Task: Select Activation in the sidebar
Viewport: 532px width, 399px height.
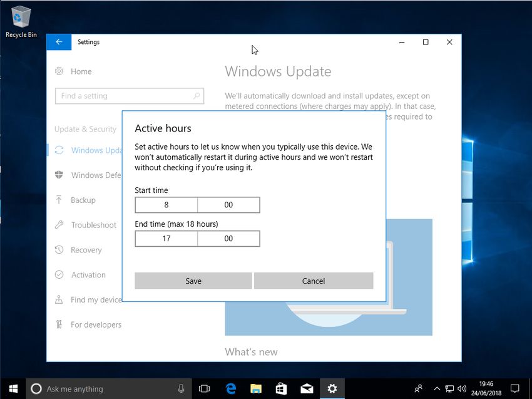Action: tap(88, 275)
